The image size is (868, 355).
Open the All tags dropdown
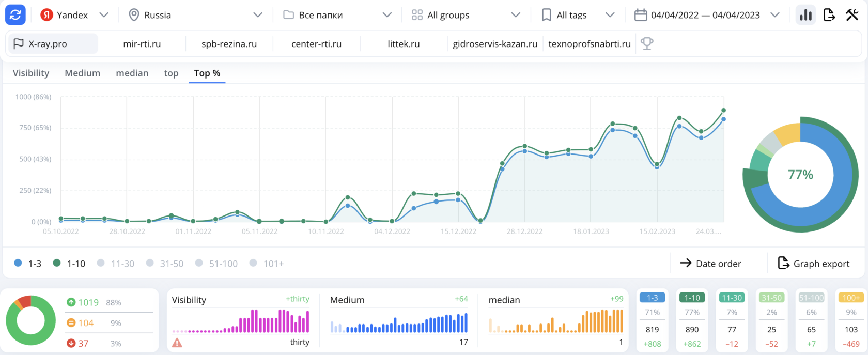578,15
